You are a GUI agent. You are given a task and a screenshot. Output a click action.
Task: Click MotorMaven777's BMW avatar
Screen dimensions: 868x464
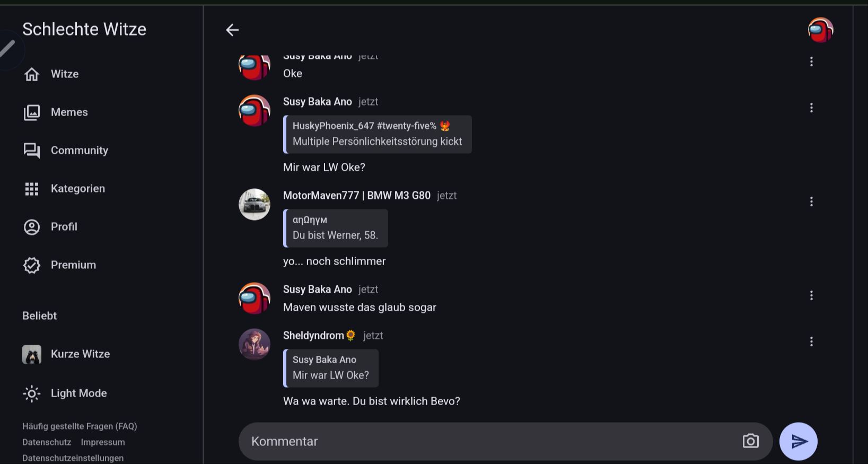[x=255, y=204]
